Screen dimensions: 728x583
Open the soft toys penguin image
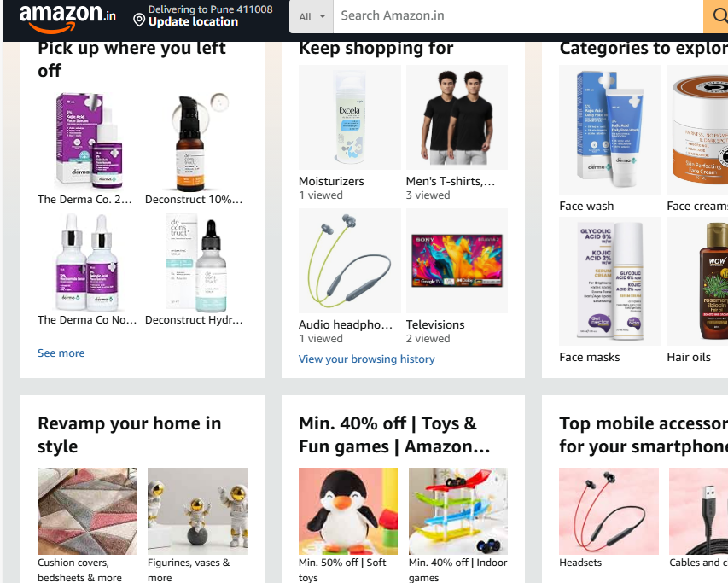click(348, 511)
